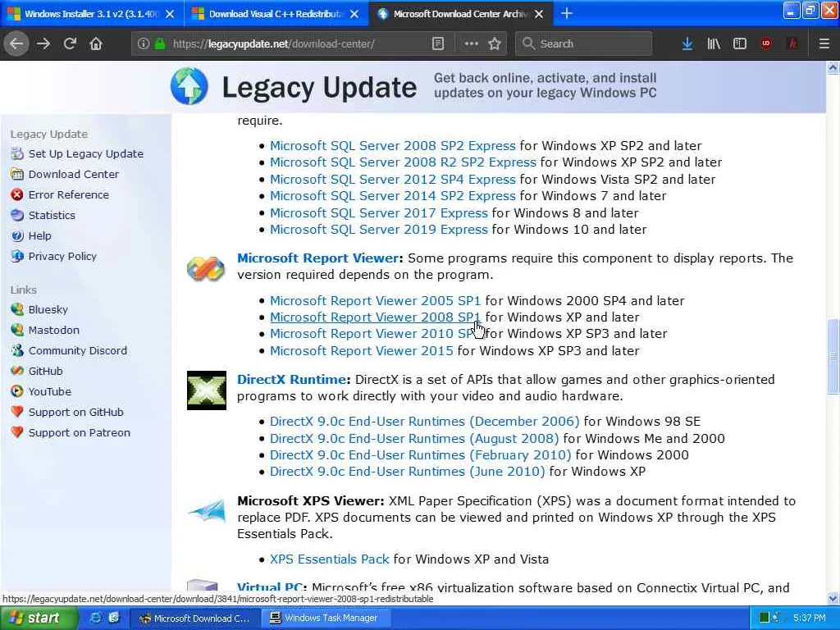Show site information via the info icon
The width and height of the screenshot is (840, 630).
tap(143, 43)
